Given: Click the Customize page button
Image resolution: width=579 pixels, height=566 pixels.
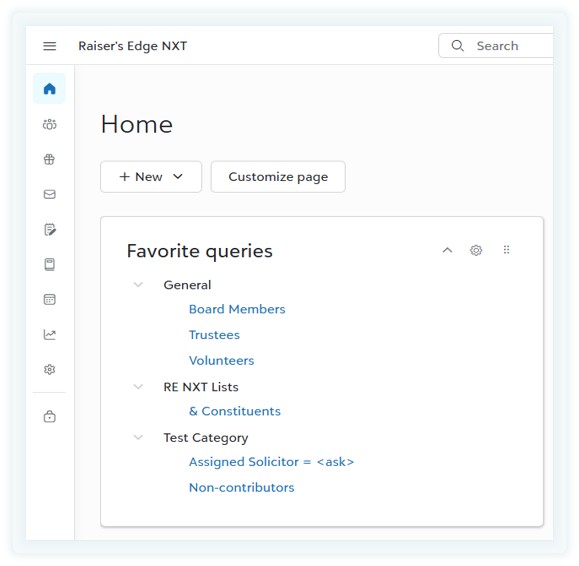Looking at the screenshot, I should [x=278, y=177].
